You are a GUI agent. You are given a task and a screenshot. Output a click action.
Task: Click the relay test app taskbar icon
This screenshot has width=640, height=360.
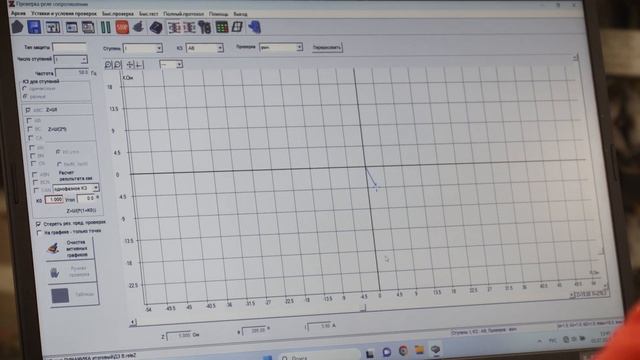436,349
